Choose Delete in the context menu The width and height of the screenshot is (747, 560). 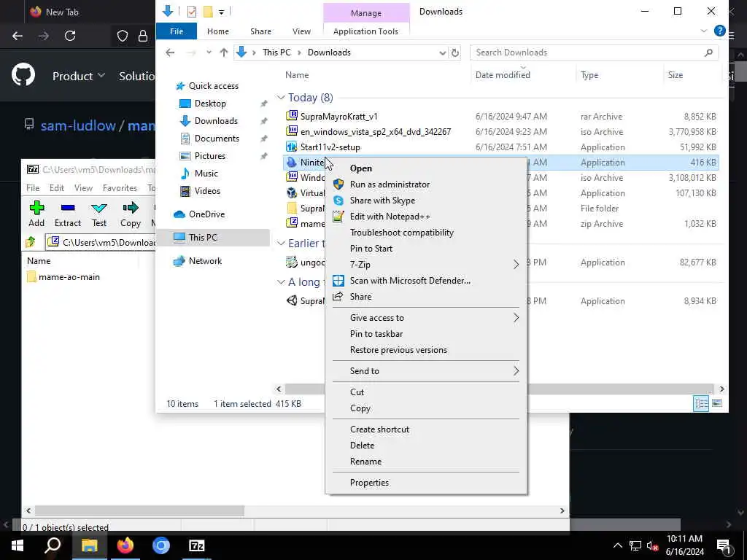(x=362, y=446)
